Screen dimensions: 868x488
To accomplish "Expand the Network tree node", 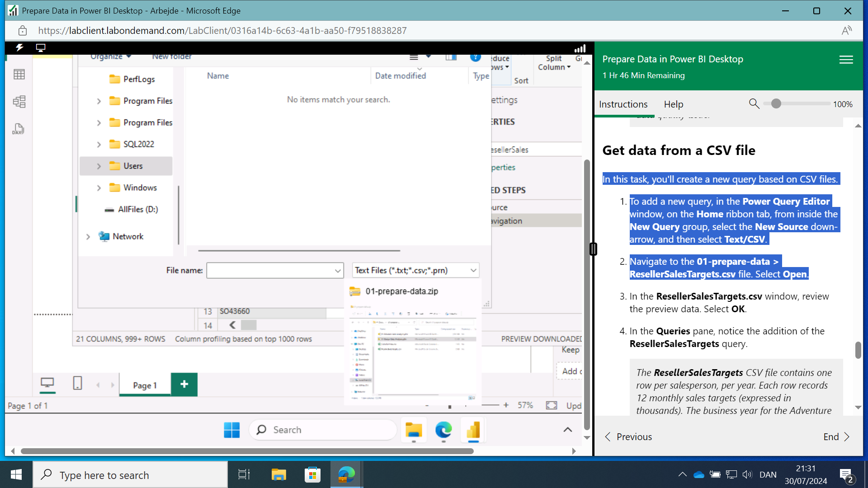I will 88,237.
